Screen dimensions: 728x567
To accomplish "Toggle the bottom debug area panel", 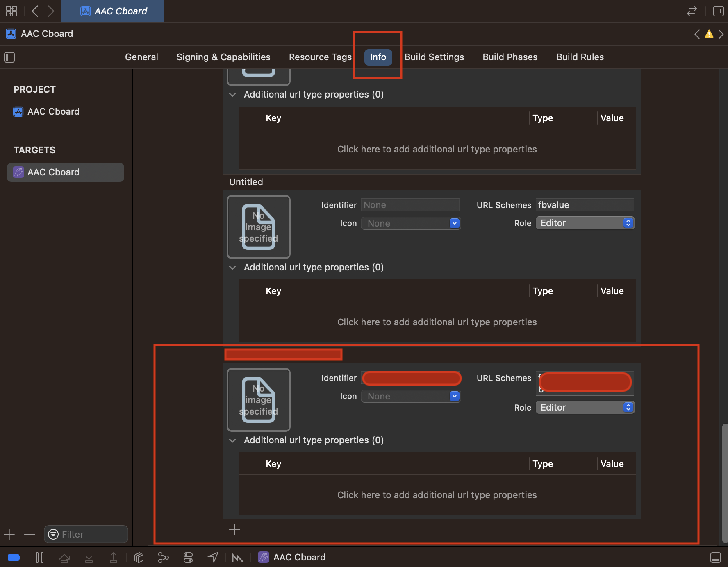I will click(716, 557).
